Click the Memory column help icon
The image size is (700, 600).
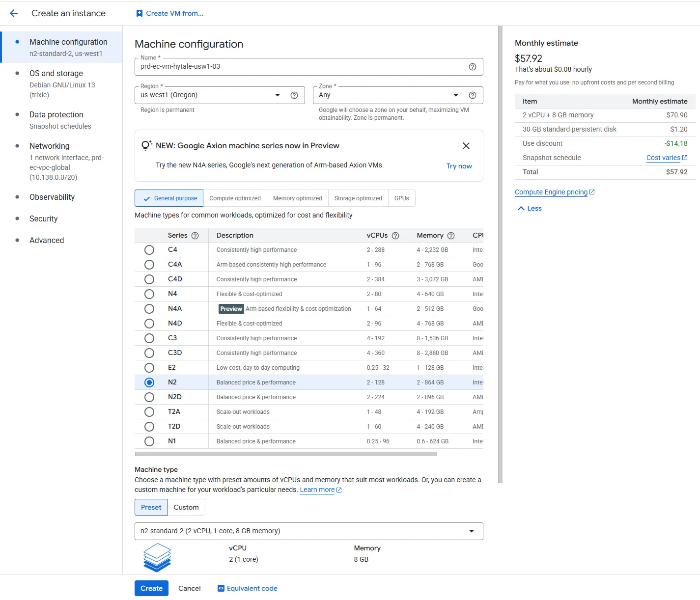pyautogui.click(x=451, y=235)
